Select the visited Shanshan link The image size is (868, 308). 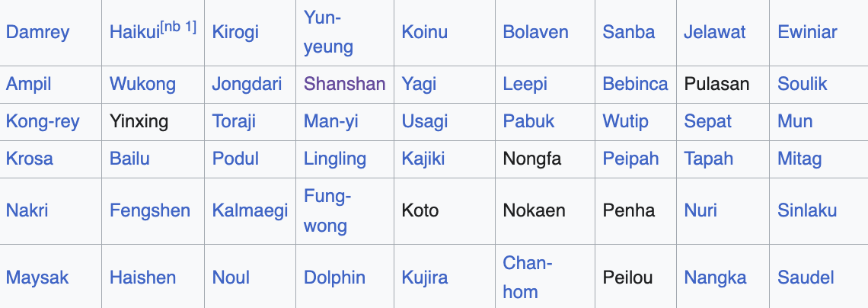tap(344, 84)
